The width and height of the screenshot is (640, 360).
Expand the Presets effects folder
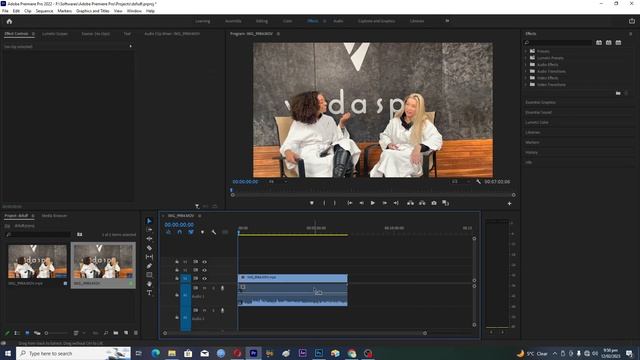click(x=526, y=51)
